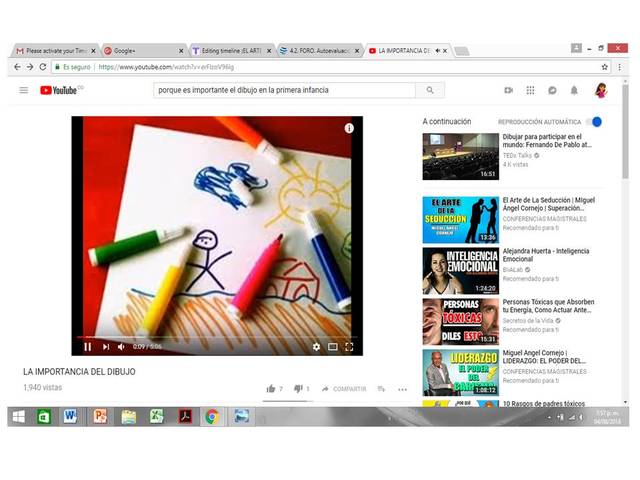Go forward with browser forward arrow
Screen dimensions: 640x480
point(30,67)
